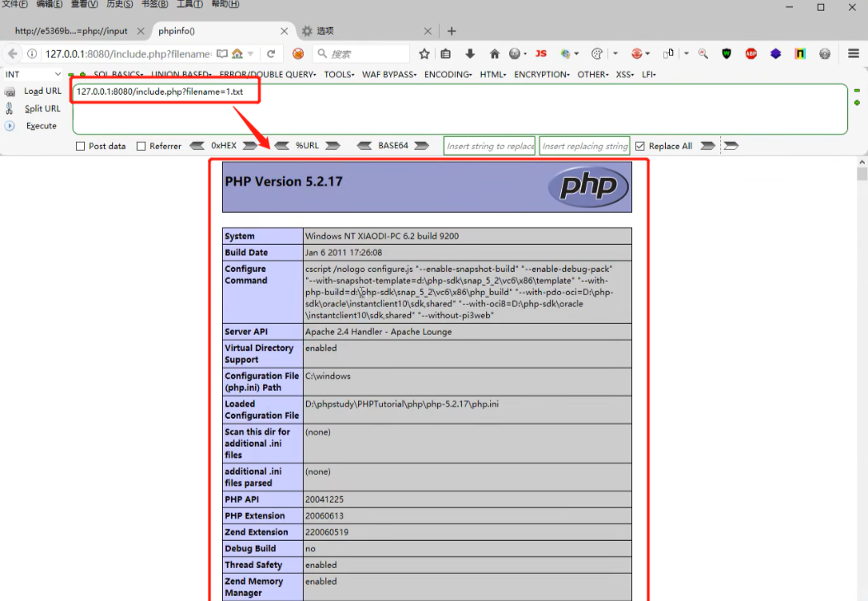Open the Firefox hamburger menu
Image resolution: width=868 pixels, height=601 pixels.
coord(854,54)
